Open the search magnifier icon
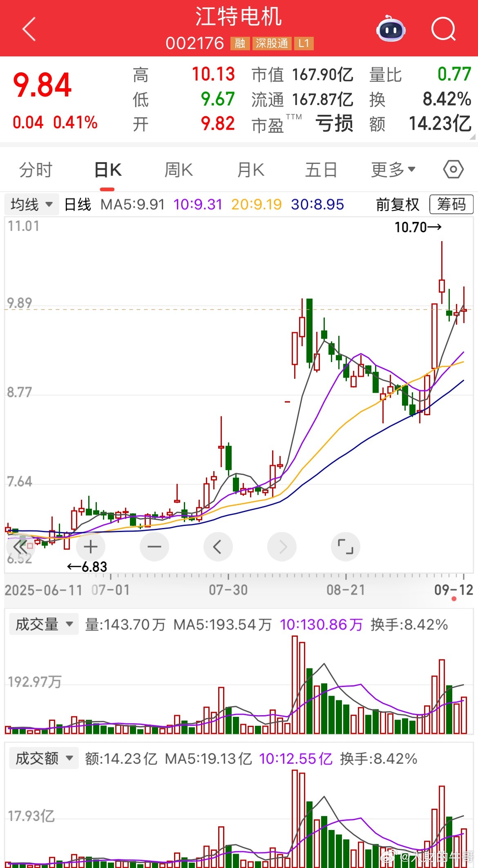The width and height of the screenshot is (478, 868). (x=444, y=29)
